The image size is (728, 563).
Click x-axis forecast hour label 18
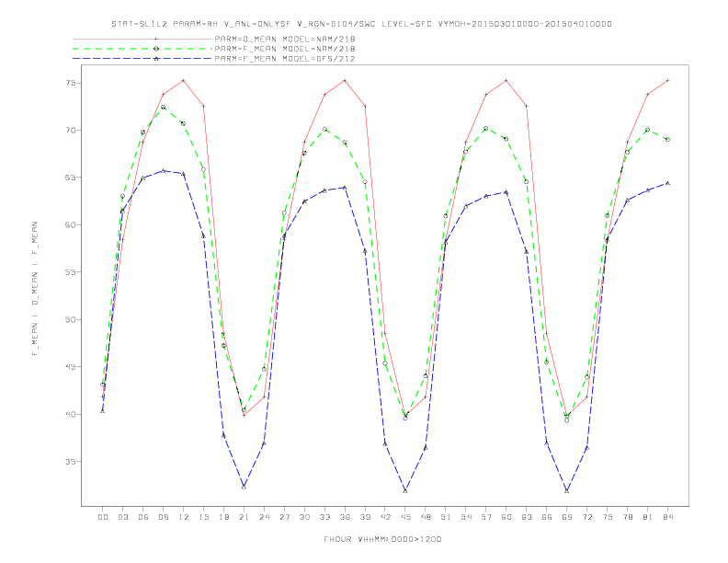click(x=223, y=517)
